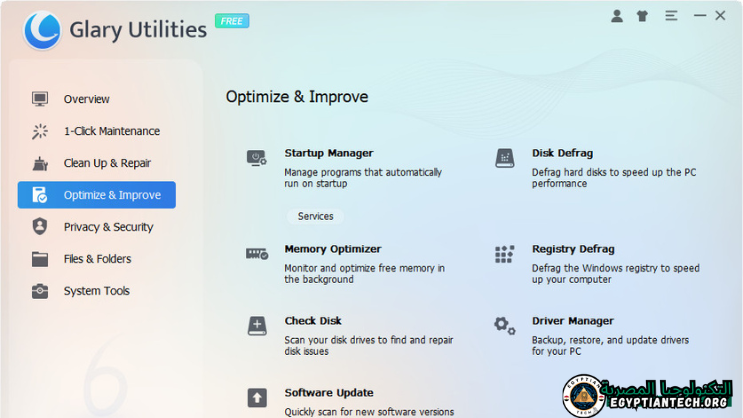Open Check Disk via its icon
The width and height of the screenshot is (743, 418).
pos(257,326)
